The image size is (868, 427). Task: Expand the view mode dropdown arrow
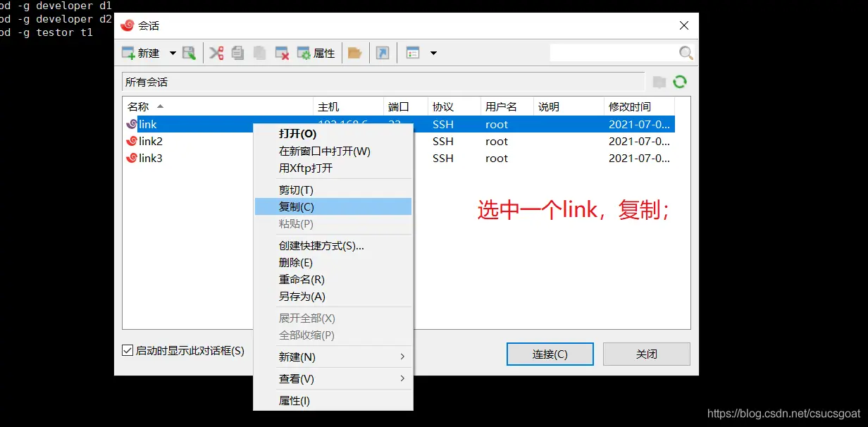coord(433,53)
